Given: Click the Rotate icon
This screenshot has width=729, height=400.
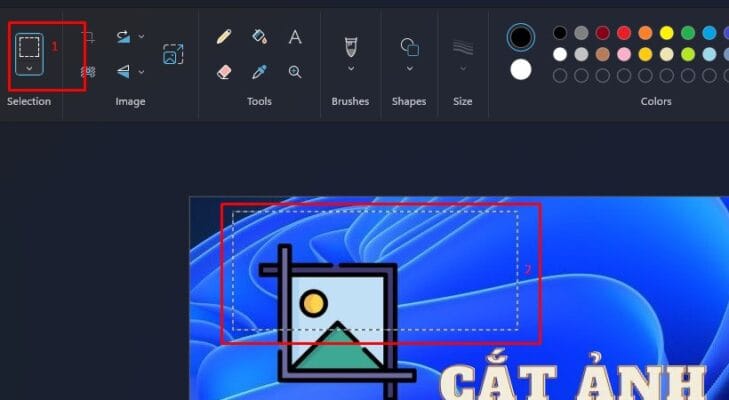Looking at the screenshot, I should (123, 36).
